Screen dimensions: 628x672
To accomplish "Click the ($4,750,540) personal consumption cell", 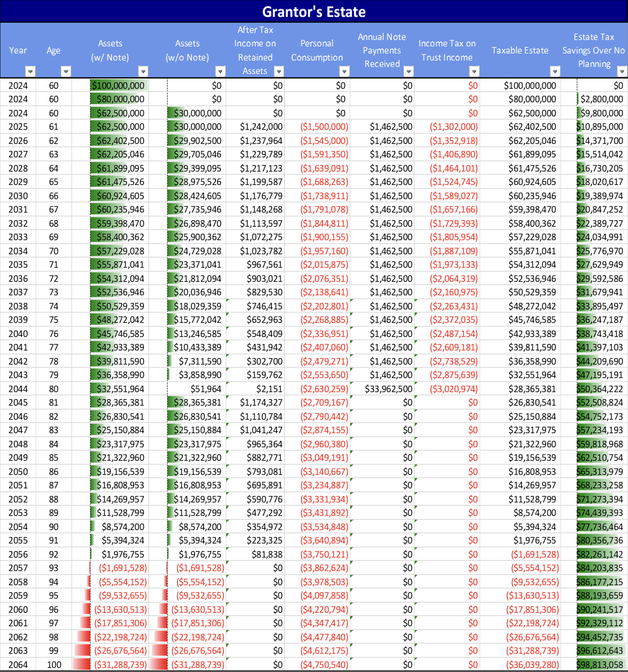I will [x=317, y=665].
